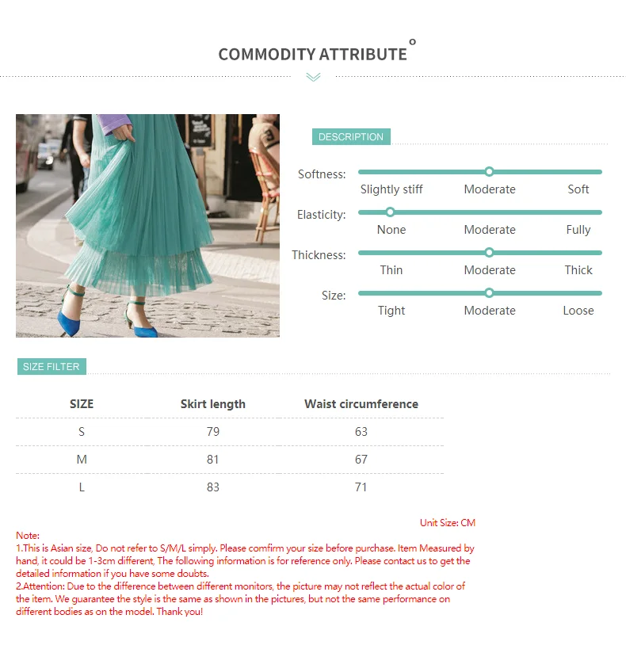Screen dimensions: 626x672
Task: Click the teal double chevron under the heading
Action: [x=313, y=77]
